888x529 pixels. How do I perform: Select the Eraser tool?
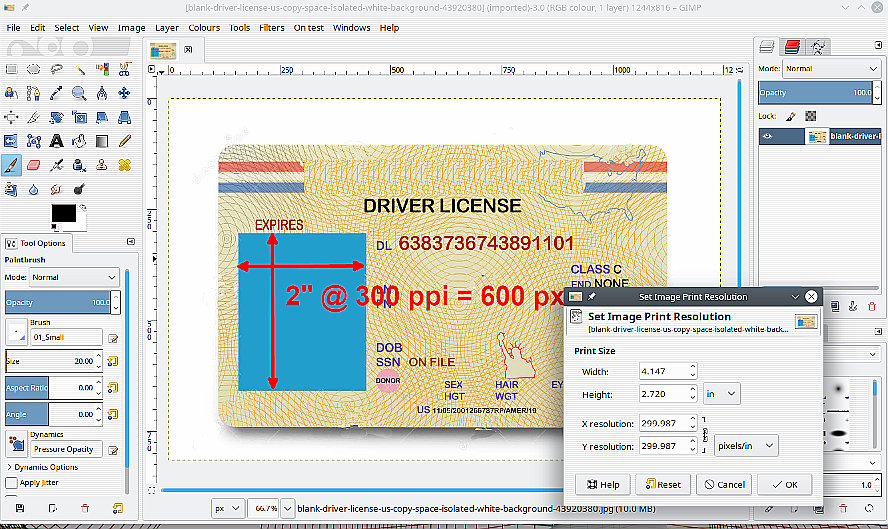(34, 165)
